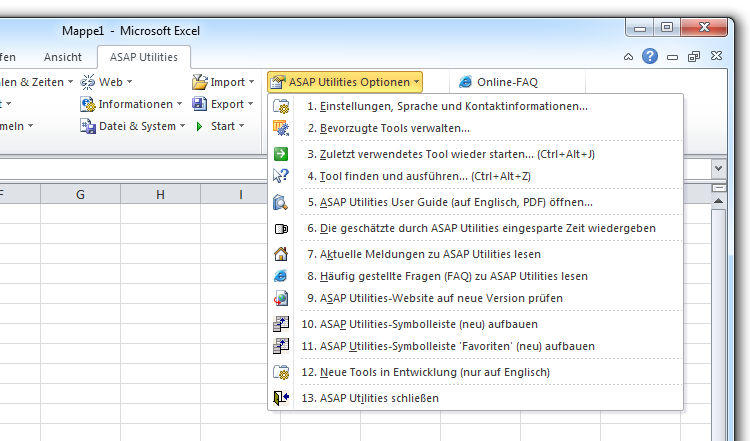Expand the Zeiten dropdown arrow
The image size is (750, 441).
pos(70,82)
